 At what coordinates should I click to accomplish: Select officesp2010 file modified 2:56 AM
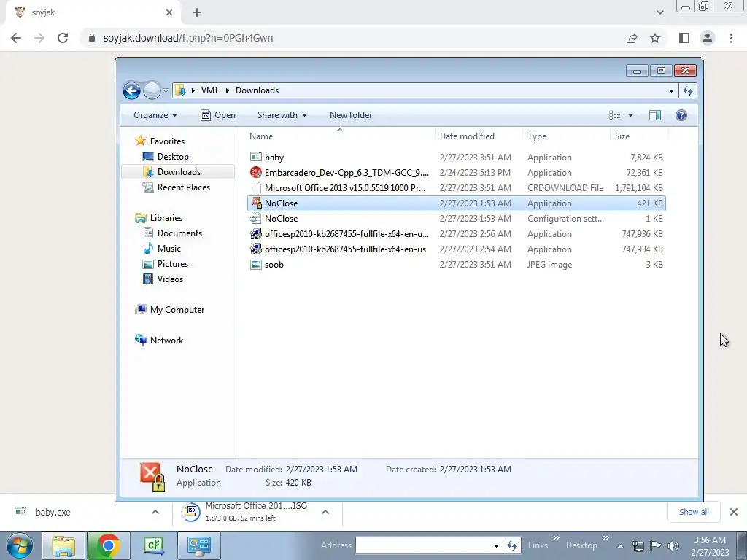pyautogui.click(x=457, y=234)
